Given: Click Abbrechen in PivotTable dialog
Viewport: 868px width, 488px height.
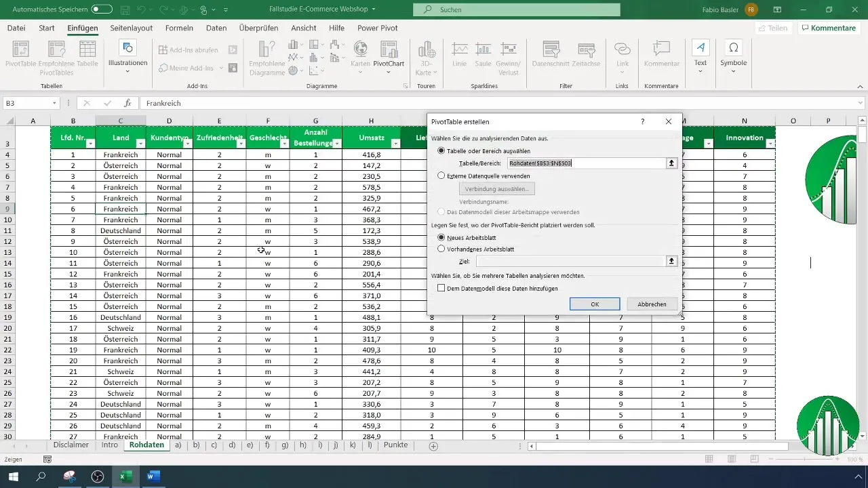Looking at the screenshot, I should tap(652, 304).
